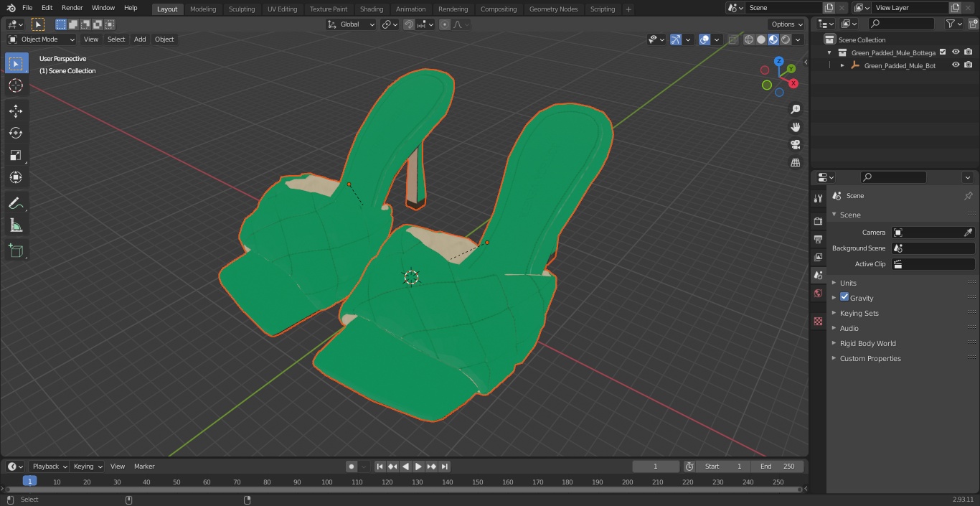Open the outliner filter dropdown
This screenshot has width=980, height=506.
click(x=954, y=24)
